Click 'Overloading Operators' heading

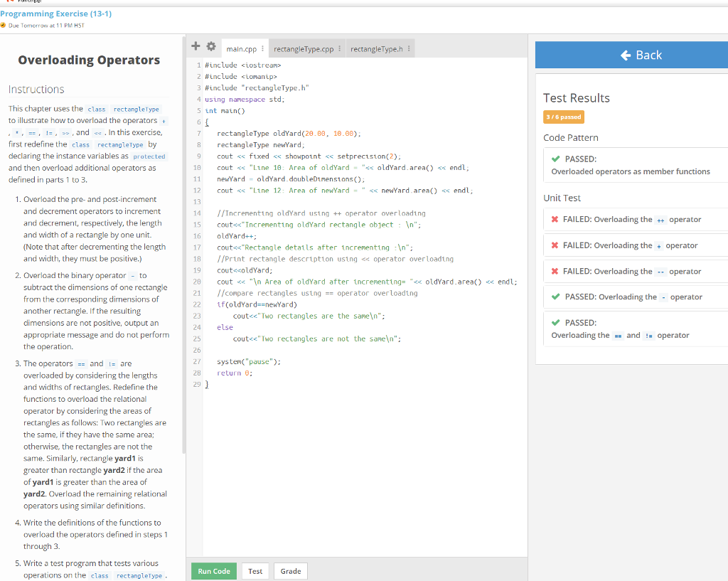click(x=89, y=60)
